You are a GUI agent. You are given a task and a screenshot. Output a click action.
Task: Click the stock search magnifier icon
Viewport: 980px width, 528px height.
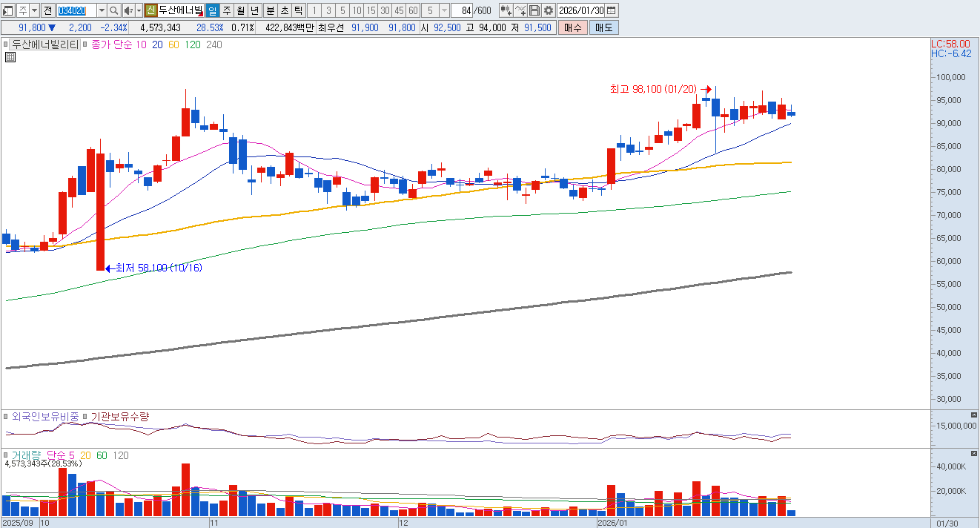113,10
